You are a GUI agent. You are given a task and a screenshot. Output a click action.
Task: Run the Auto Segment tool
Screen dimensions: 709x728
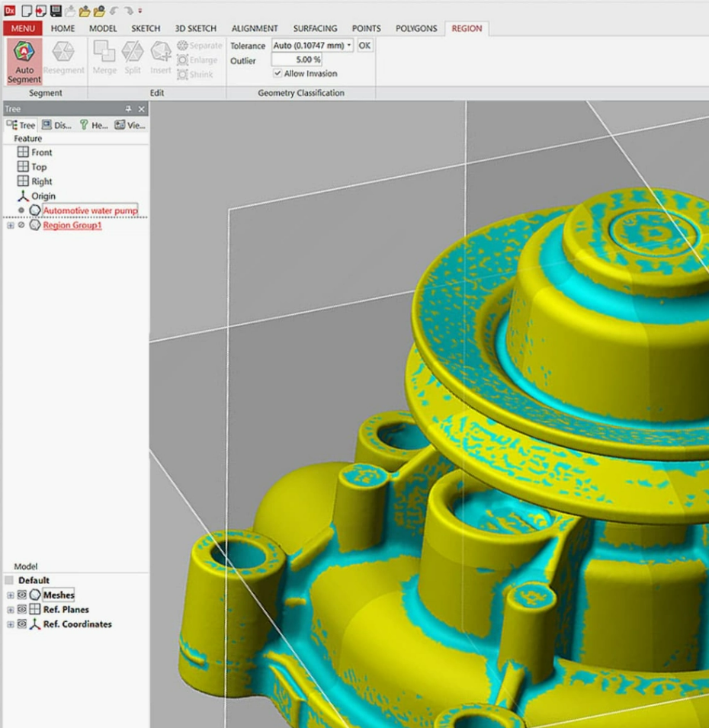pyautogui.click(x=24, y=61)
